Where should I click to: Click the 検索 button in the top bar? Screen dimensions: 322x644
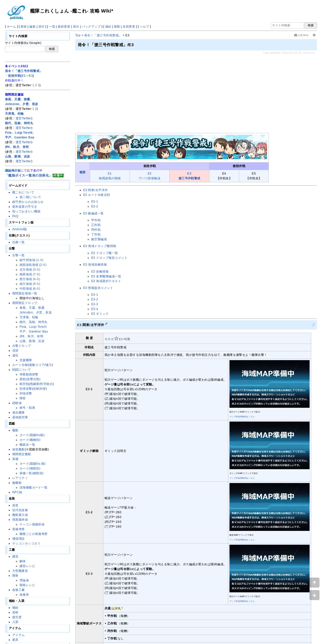310,25
